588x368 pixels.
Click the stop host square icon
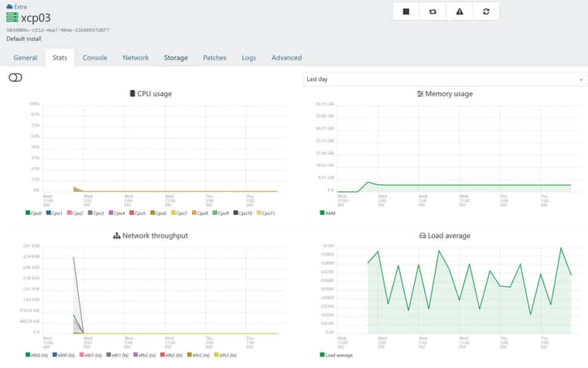pyautogui.click(x=406, y=12)
